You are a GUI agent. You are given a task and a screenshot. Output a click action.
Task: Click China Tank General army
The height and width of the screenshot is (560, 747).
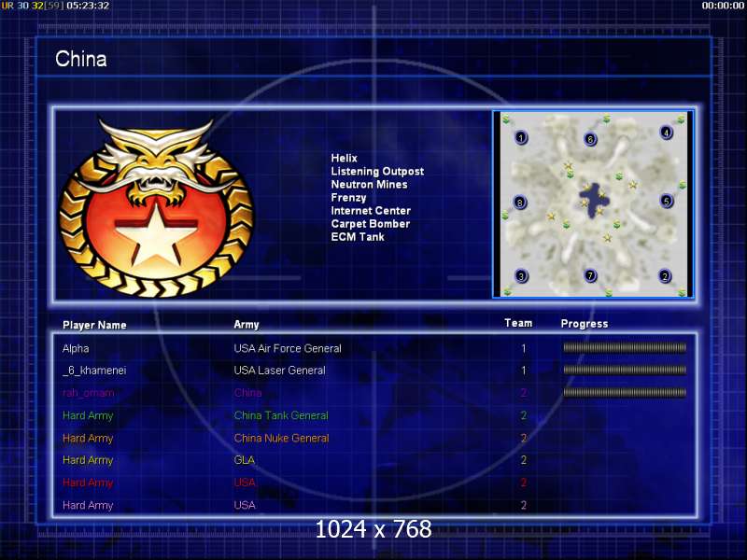[281, 415]
